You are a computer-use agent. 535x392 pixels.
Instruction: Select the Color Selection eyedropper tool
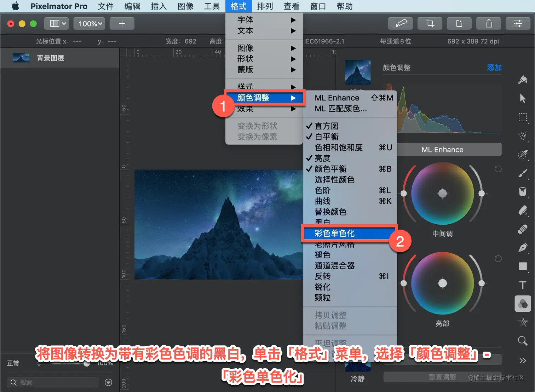(523, 155)
